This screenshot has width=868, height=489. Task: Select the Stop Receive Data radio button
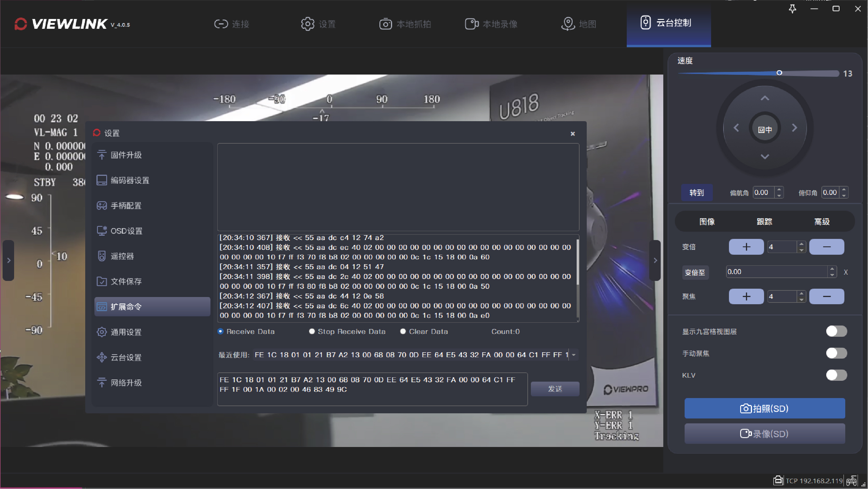(312, 332)
